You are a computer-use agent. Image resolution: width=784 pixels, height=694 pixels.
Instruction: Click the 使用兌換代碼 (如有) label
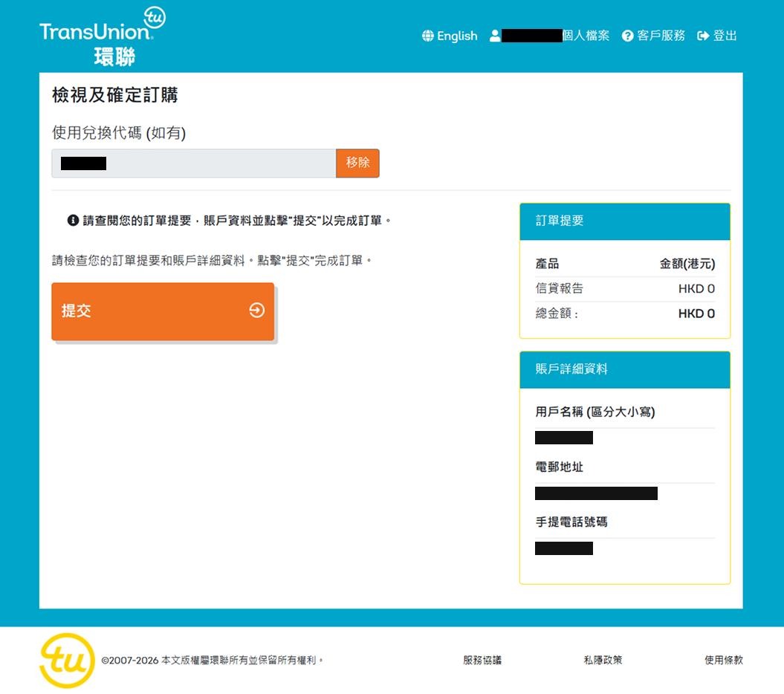(119, 132)
